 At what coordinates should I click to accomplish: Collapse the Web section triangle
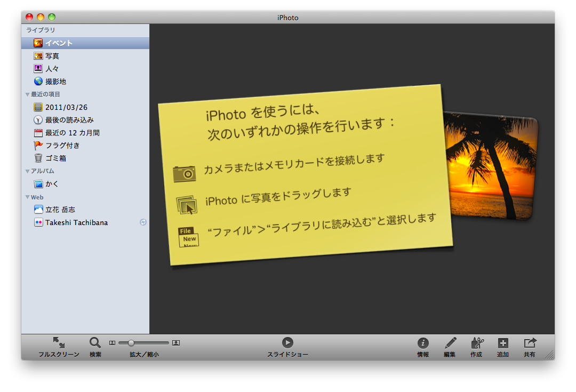click(x=28, y=197)
